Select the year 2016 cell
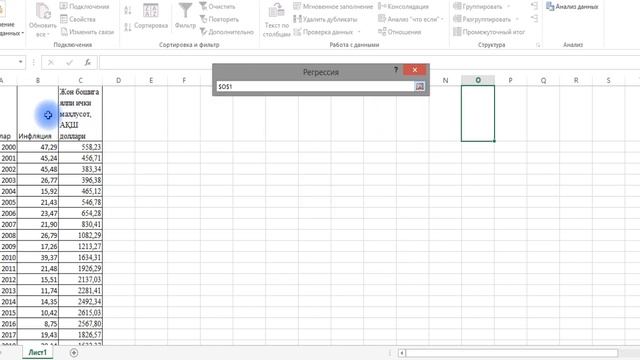 point(8,324)
